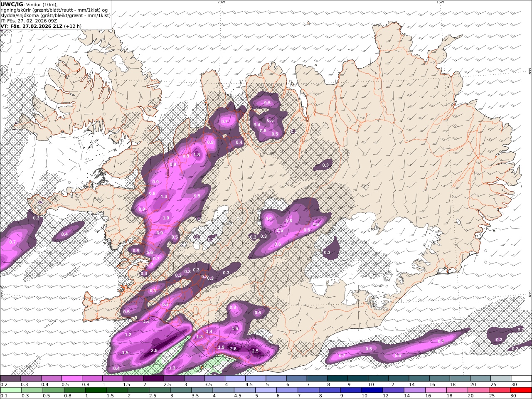This screenshot has height=399, width=532.
Task: Click the '0.1' label under the lower legend
Action: [x=4, y=396]
